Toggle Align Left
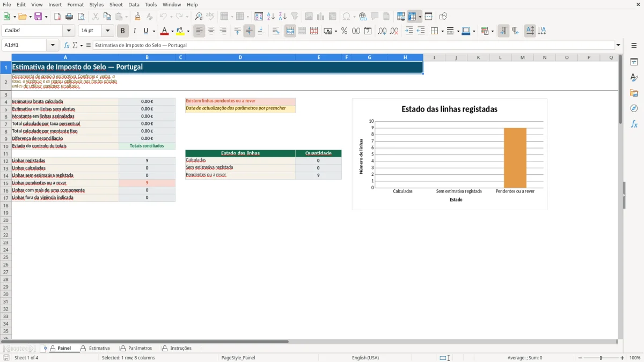644x362 pixels. click(200, 31)
